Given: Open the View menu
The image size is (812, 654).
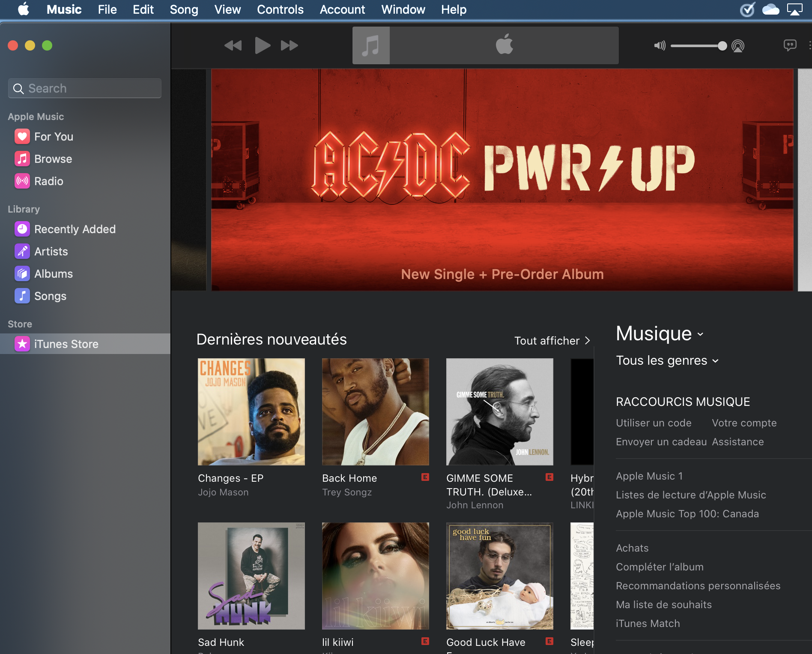Looking at the screenshot, I should point(227,9).
